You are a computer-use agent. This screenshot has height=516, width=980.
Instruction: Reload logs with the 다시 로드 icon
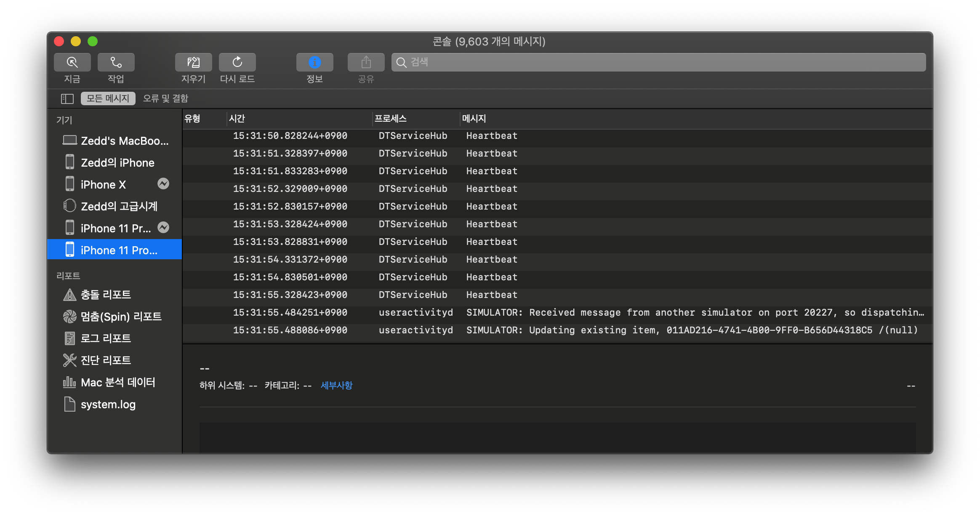(237, 62)
